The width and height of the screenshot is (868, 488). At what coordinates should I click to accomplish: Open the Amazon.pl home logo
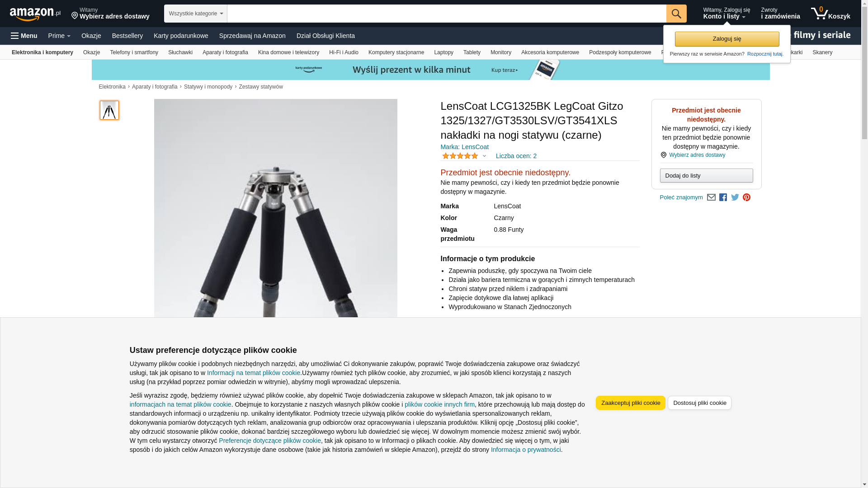[35, 14]
